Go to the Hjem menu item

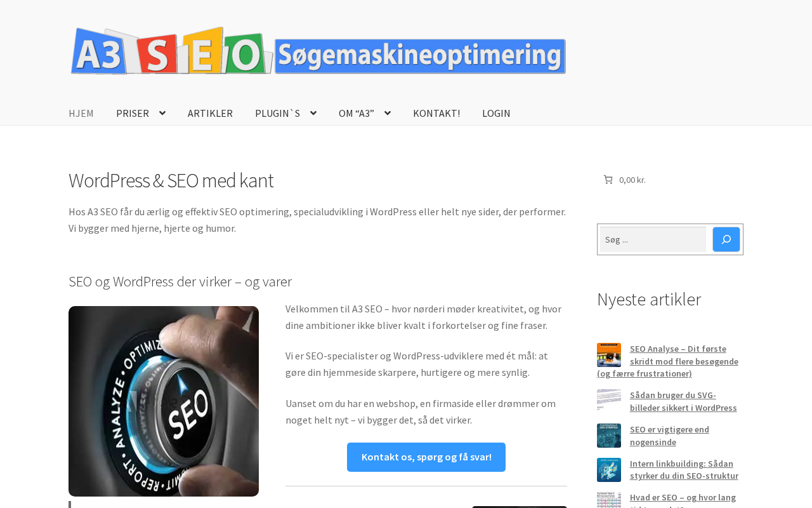pyautogui.click(x=81, y=113)
